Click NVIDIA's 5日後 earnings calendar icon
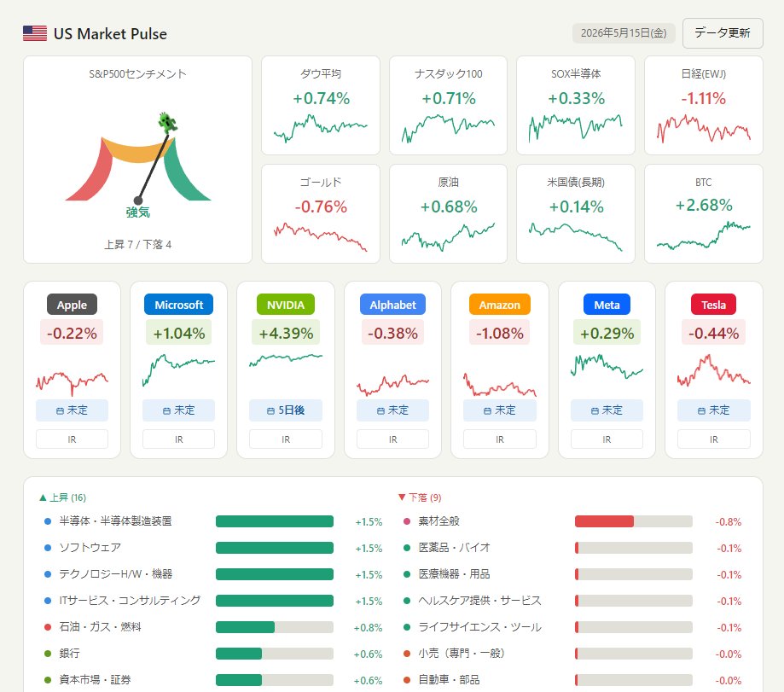The image size is (784, 692). [x=271, y=411]
